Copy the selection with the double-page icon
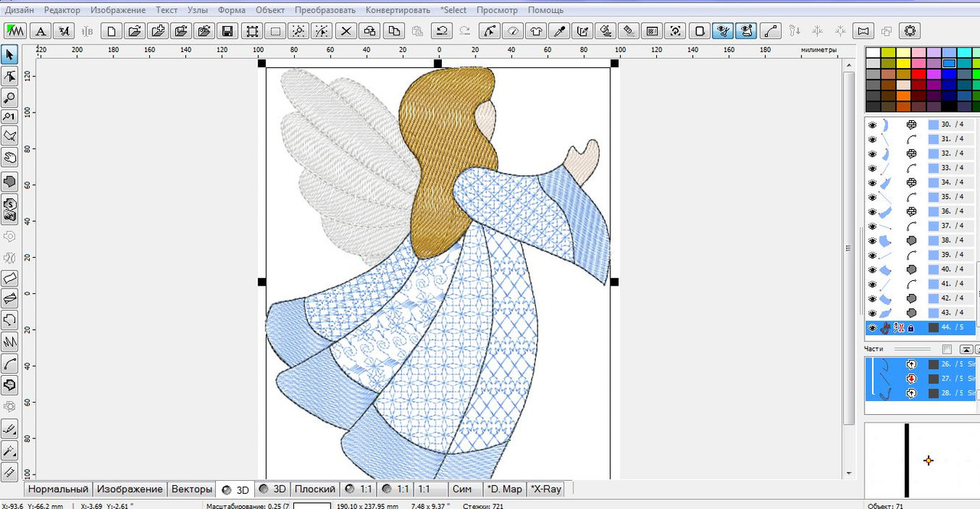The height and width of the screenshot is (509, 980). [394, 31]
